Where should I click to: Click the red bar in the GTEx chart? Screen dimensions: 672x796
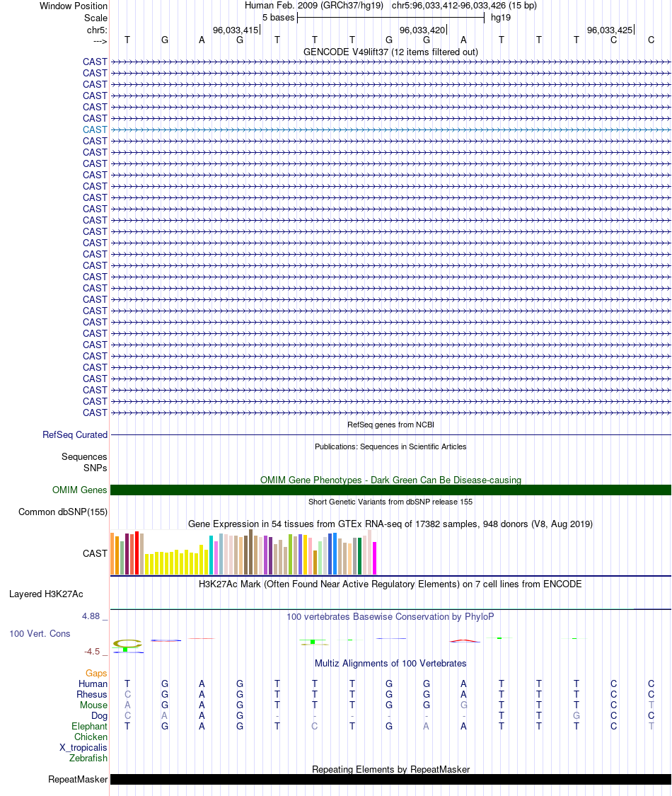[137, 553]
